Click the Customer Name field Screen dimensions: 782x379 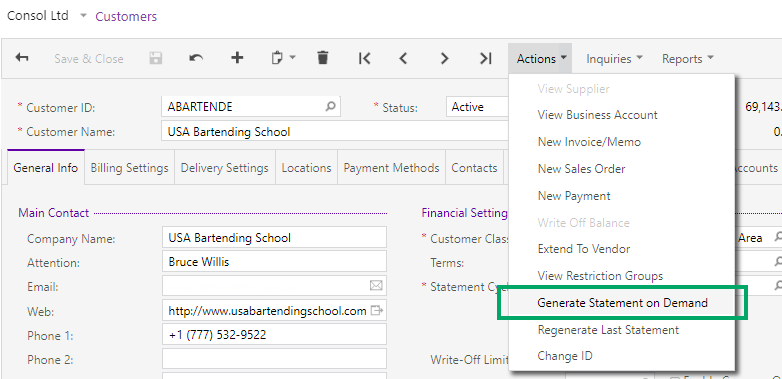click(335, 132)
